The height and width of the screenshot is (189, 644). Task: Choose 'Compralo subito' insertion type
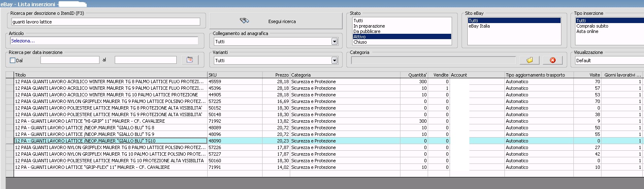592,26
